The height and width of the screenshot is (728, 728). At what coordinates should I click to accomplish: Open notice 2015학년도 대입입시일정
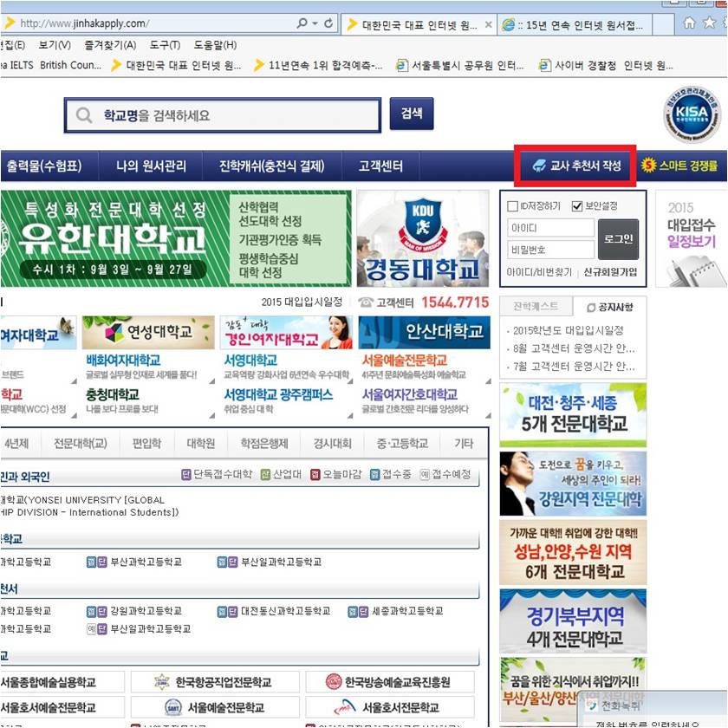pos(569,330)
